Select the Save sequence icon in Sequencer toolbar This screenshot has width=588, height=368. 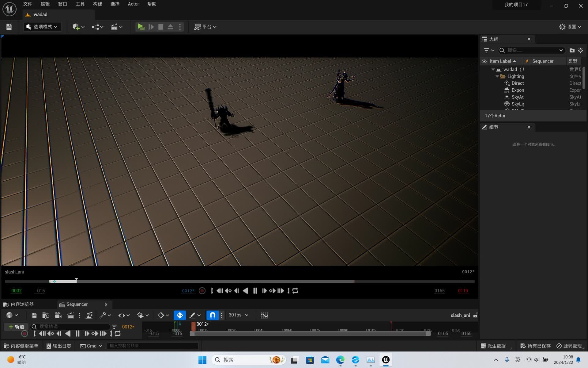coord(34,315)
